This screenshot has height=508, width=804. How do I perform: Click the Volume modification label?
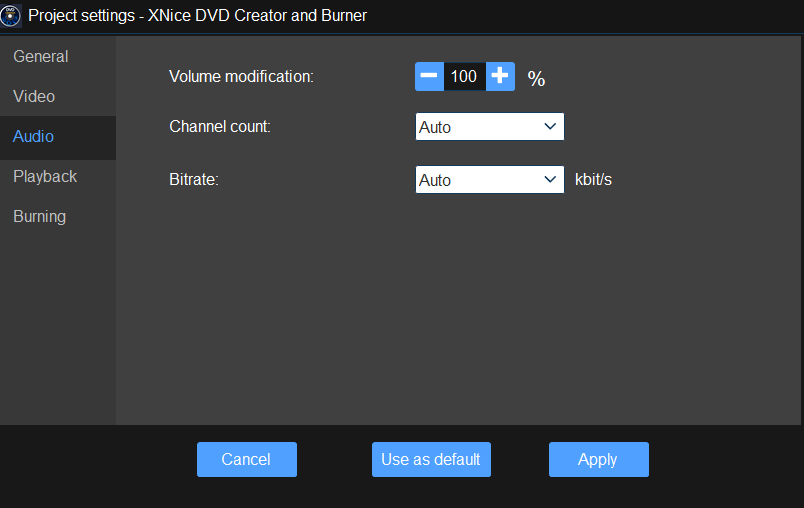pyautogui.click(x=241, y=76)
